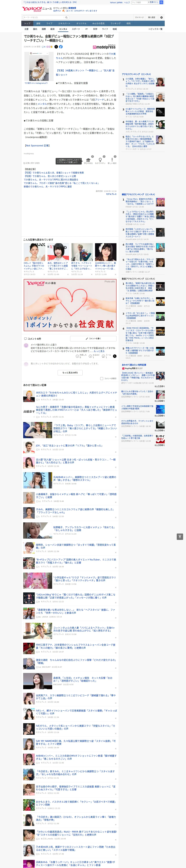186x868 pixels.
Task: Open the コメントを書く pencil button
Action: click(x=93, y=338)
